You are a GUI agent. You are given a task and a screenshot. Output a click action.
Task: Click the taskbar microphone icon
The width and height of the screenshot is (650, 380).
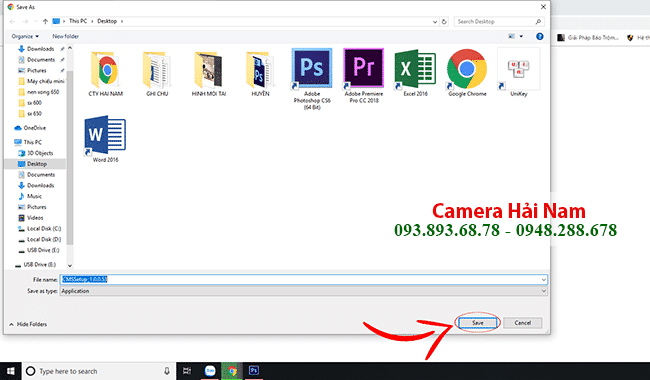pos(167,371)
